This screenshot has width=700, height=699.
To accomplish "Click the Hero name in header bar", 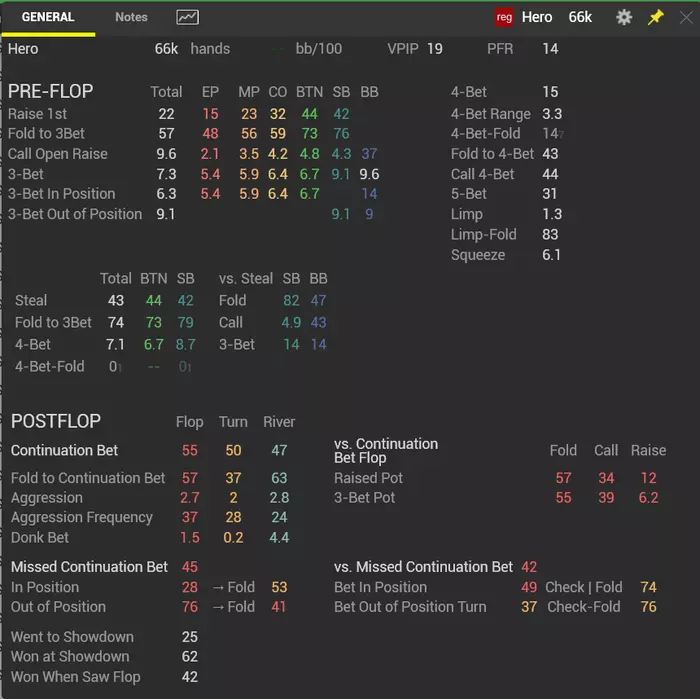I will pyautogui.click(x=537, y=17).
